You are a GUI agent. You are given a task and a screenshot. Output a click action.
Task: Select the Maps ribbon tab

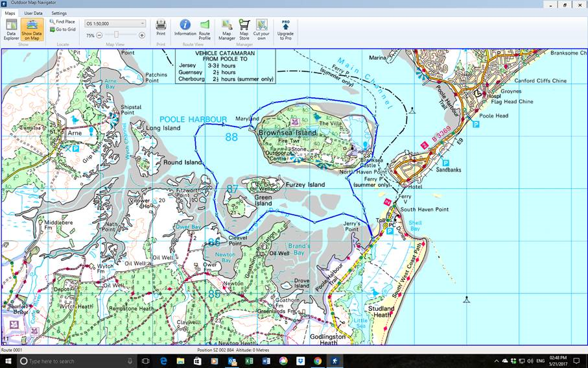pos(10,13)
